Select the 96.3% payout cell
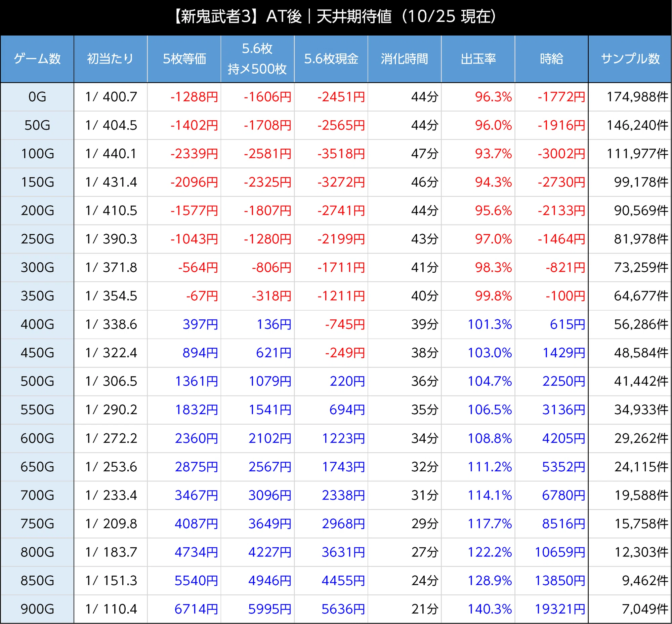Screen dimensions: 672x624 pos(494,97)
